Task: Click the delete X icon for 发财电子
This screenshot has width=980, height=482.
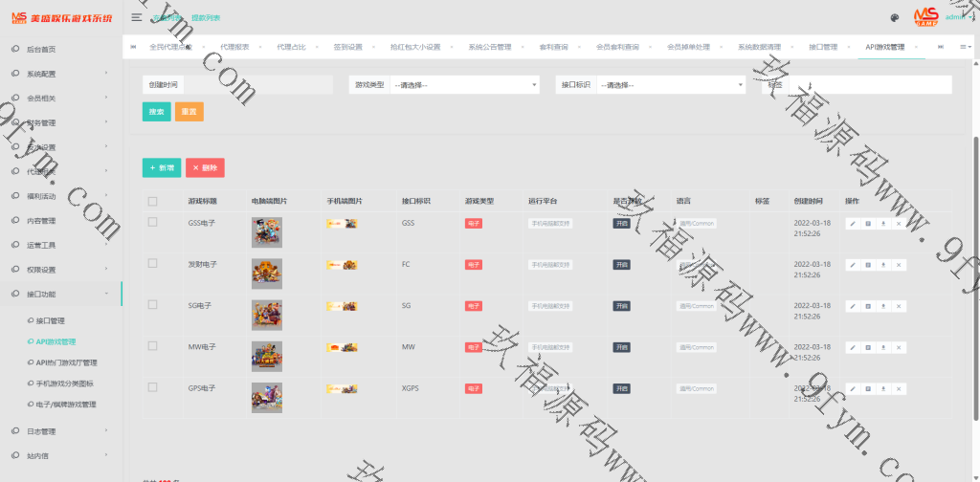Action: pos(898,265)
